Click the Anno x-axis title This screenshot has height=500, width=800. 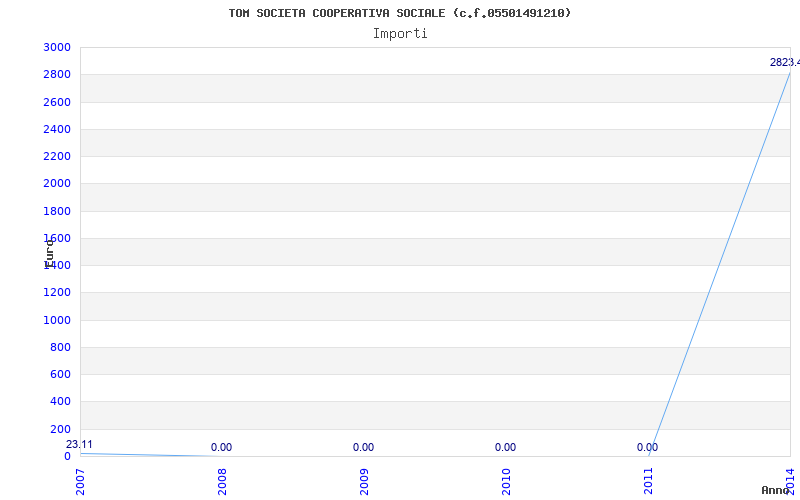776,490
